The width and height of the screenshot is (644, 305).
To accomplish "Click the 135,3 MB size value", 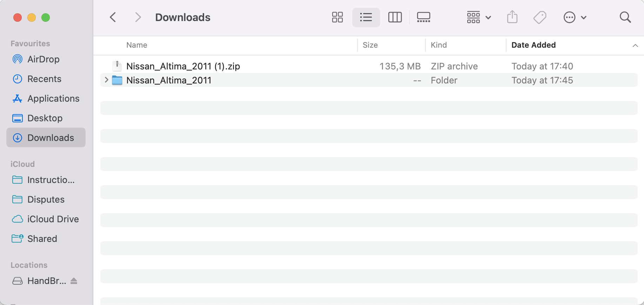I will 400,66.
